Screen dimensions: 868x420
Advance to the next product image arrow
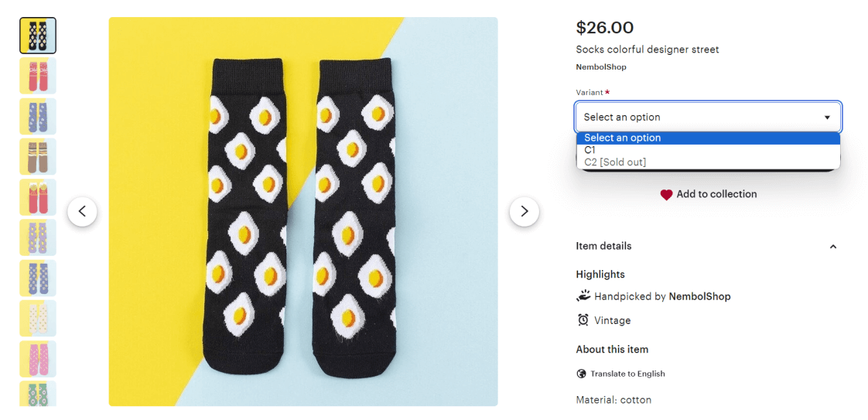[x=524, y=211]
